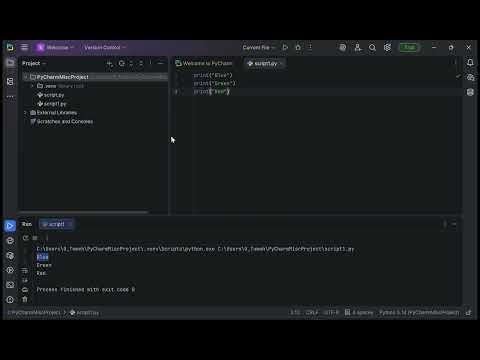Select Scratches and Consoles item
The image size is (480, 360).
click(62, 121)
